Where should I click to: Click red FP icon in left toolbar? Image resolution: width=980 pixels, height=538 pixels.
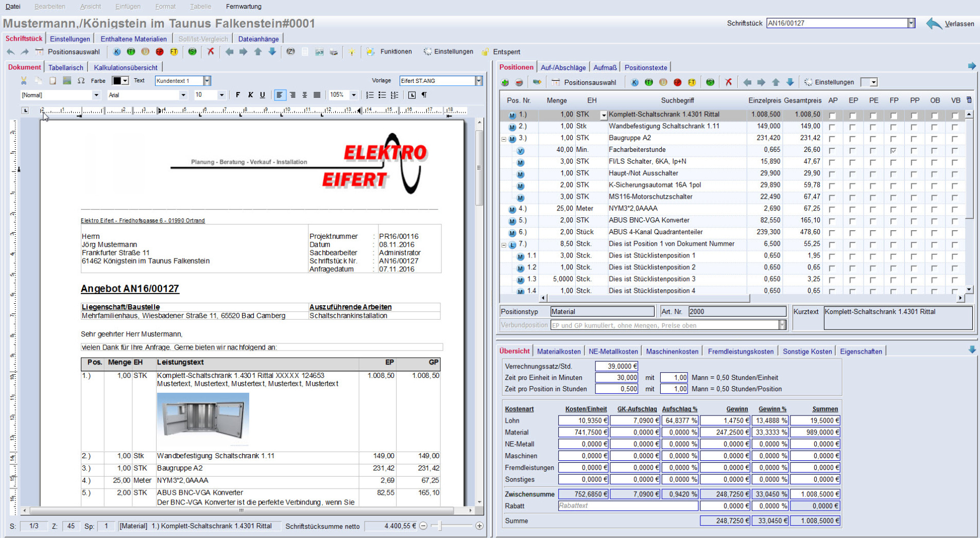pos(160,51)
